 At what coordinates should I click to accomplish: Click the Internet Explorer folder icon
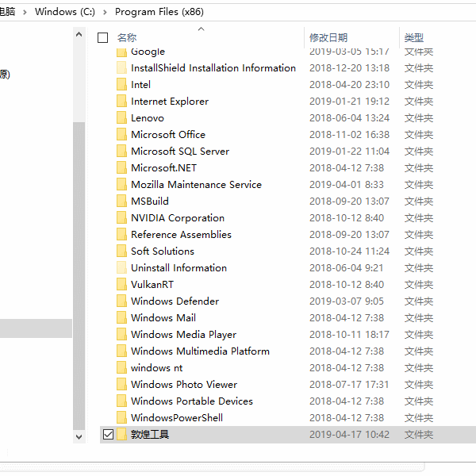121,101
